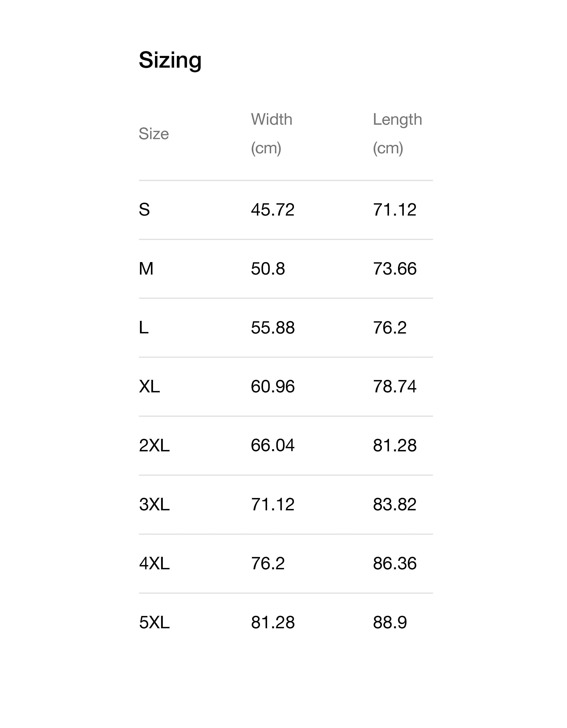Click the 45.72 width value
This screenshot has width=567, height=728.
point(273,210)
